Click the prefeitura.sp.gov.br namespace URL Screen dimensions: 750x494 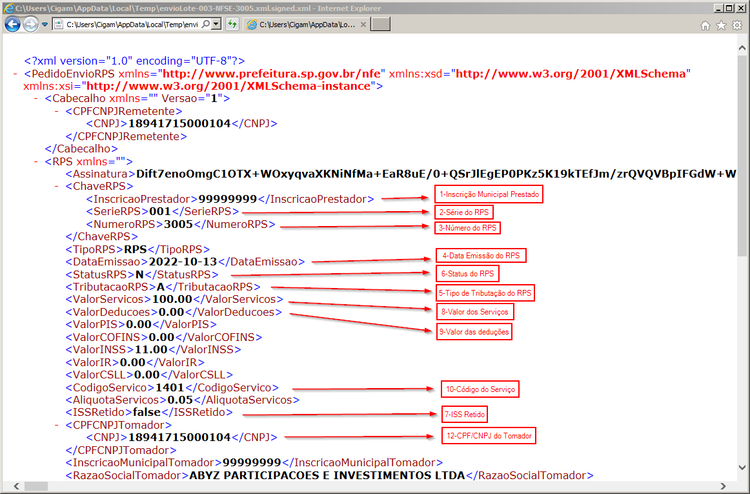pyautogui.click(x=272, y=74)
